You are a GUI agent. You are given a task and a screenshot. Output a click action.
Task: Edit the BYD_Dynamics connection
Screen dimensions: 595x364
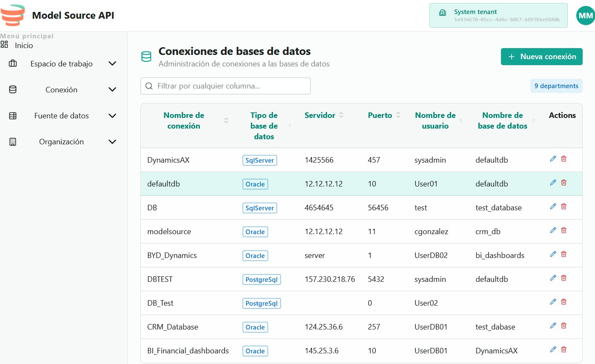coord(553,254)
